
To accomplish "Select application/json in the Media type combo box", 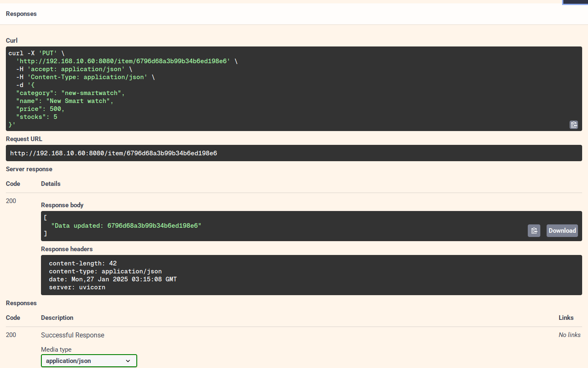I will [x=89, y=360].
